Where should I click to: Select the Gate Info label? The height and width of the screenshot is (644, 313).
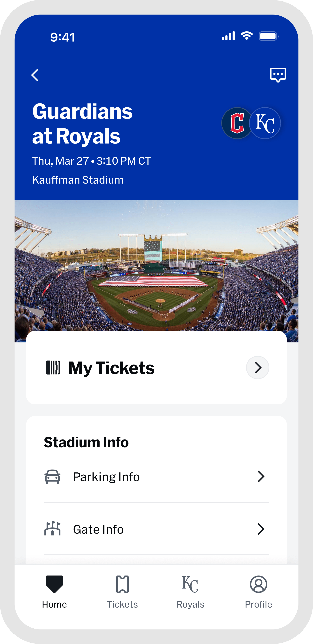click(x=98, y=529)
